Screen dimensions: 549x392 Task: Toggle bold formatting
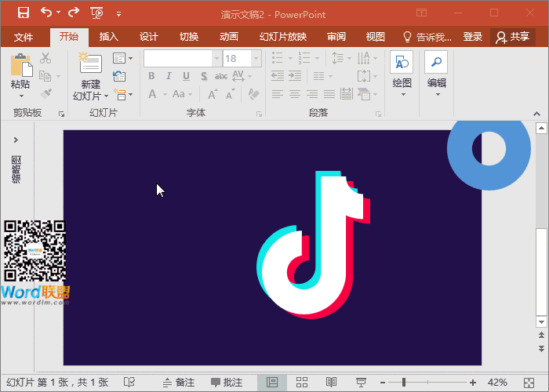point(151,76)
